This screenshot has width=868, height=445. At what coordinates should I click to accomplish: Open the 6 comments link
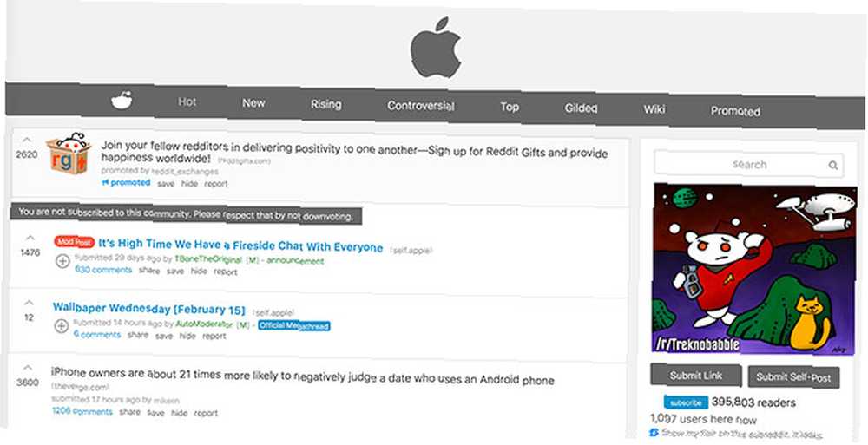(x=97, y=334)
